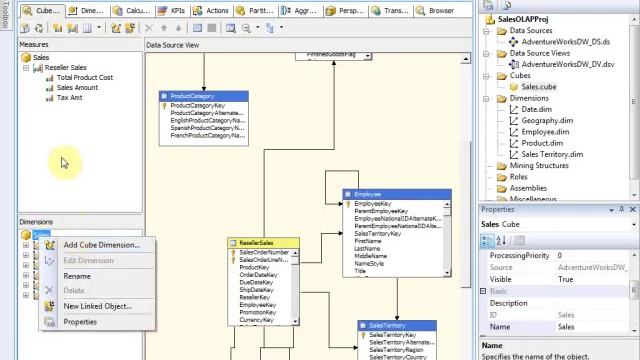Choose New Linked Object... from context menu

point(98,306)
